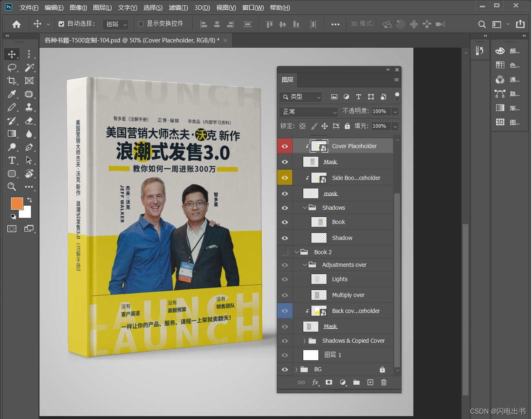Toggle Quick Mask mode icon
The image size is (532, 419).
click(x=12, y=229)
